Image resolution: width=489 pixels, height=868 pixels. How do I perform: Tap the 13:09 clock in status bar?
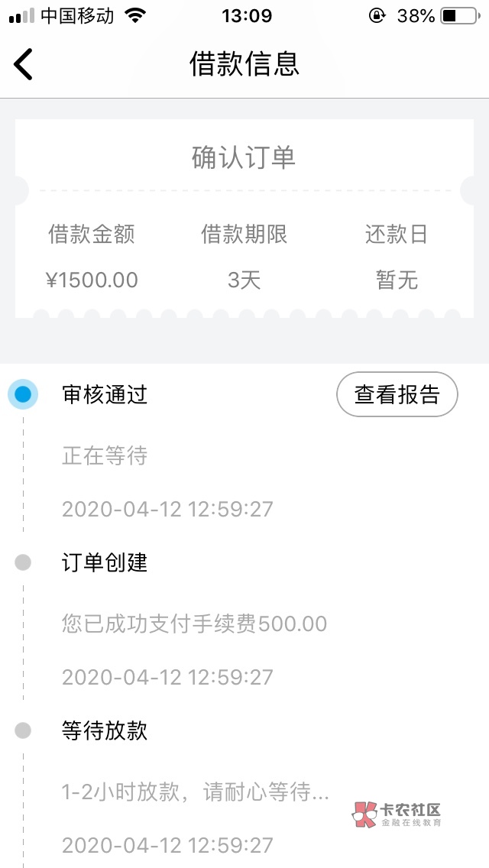tap(247, 16)
